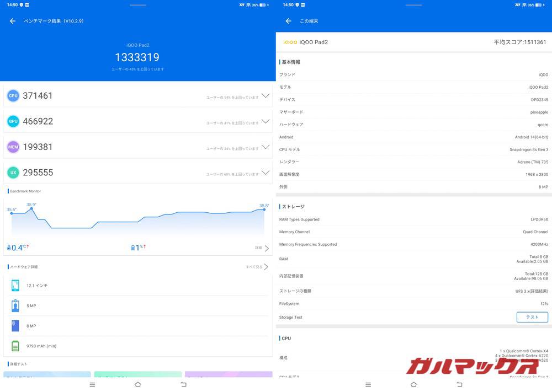This screenshot has height=392, width=552.
Task: Tap the battery icon showing 1%
Action: click(x=132, y=247)
